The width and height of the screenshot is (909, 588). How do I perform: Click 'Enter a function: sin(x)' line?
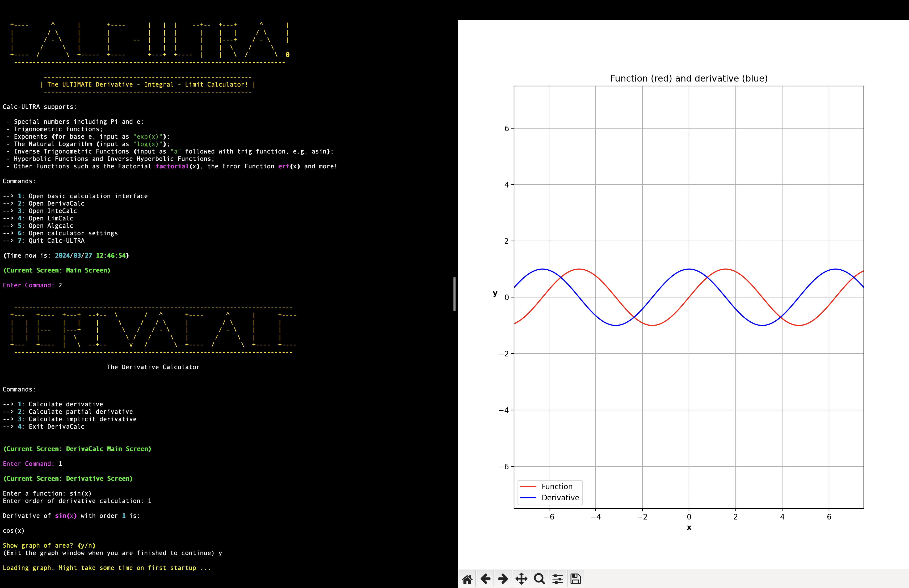tap(47, 493)
